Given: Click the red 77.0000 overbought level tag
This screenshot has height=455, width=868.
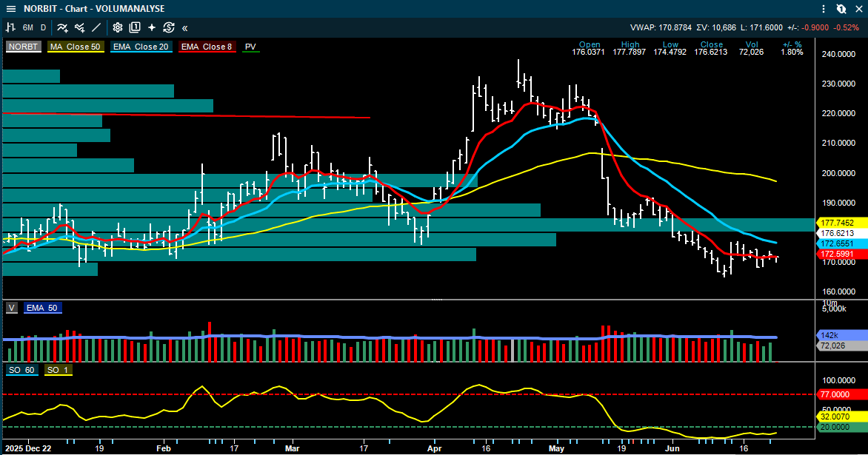Looking at the screenshot, I should 841,394.
